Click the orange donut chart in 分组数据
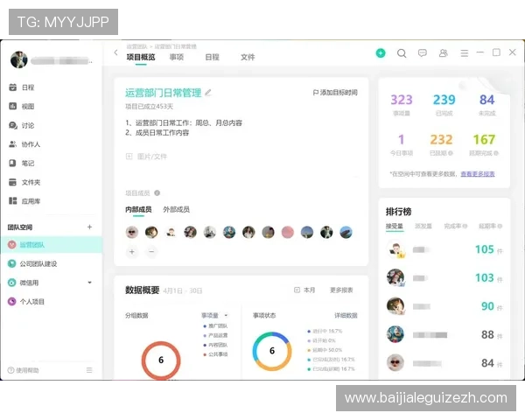Viewport: 525px width, 420px height. tap(161, 360)
